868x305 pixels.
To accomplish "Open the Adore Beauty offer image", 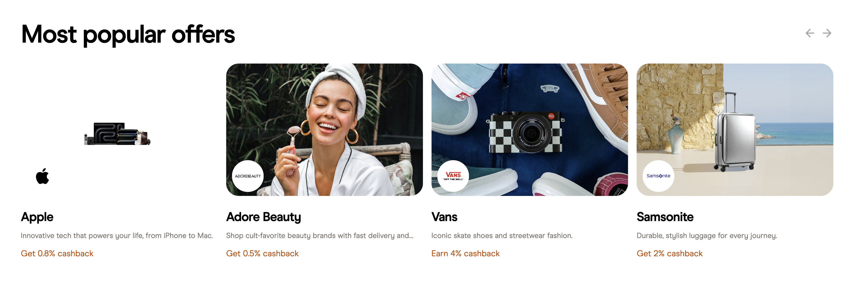I will tap(324, 129).
